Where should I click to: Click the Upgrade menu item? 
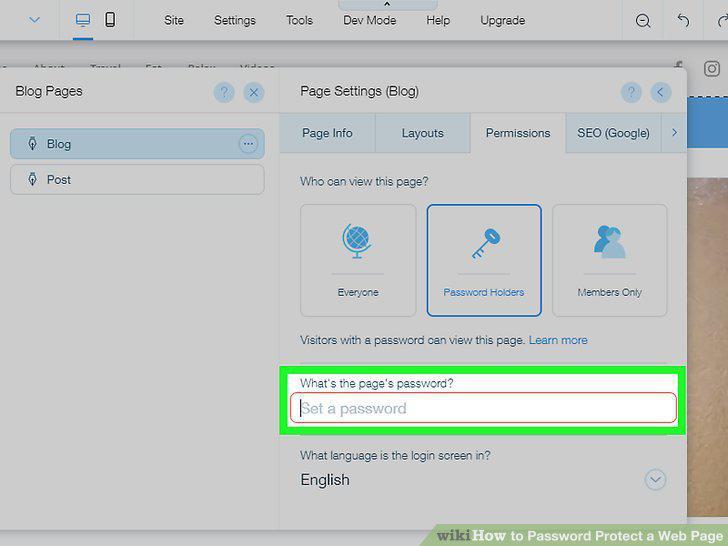tap(503, 20)
